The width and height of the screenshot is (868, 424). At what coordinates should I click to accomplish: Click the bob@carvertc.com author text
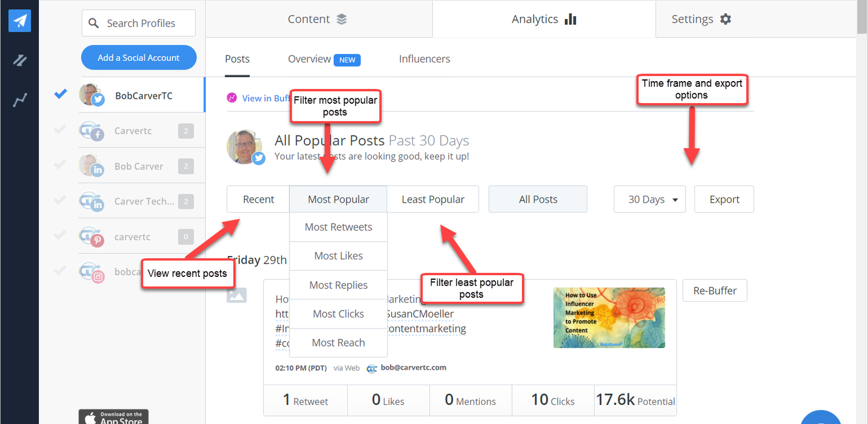(413, 367)
